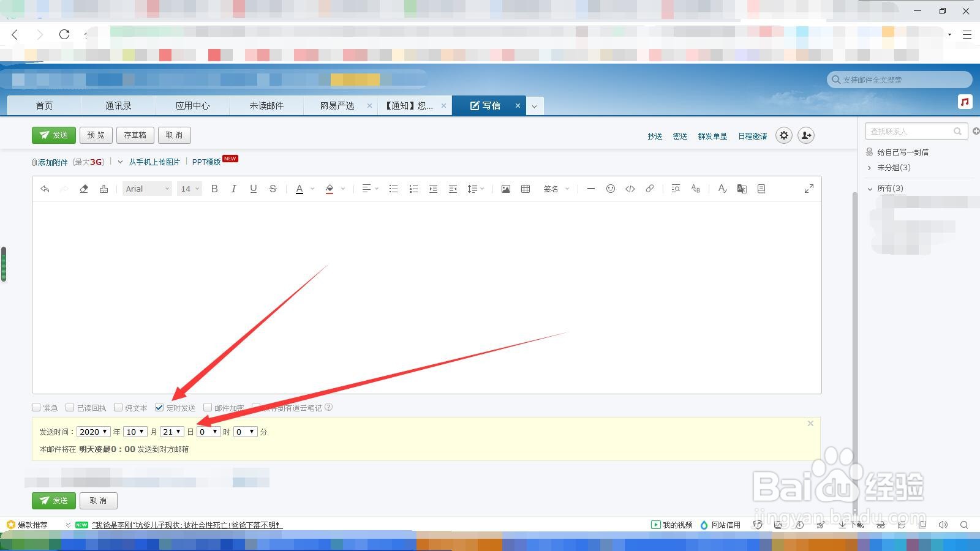Open the compose settings gear
The height and width of the screenshot is (551, 980).
(784, 135)
